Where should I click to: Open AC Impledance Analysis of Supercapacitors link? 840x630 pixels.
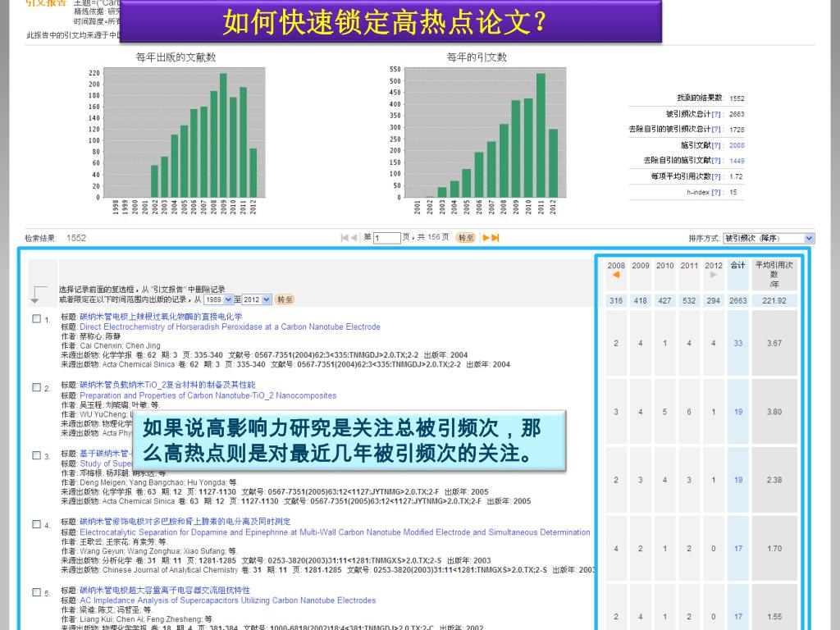click(228, 600)
